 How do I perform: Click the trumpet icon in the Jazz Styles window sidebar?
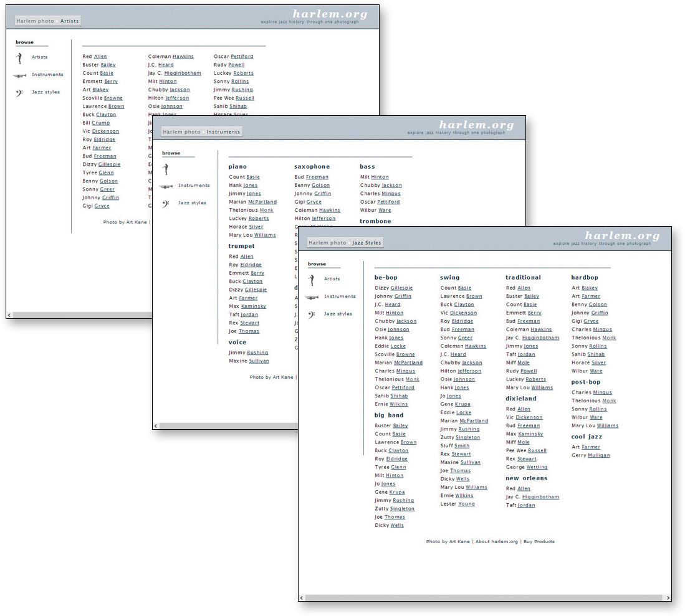point(312,297)
